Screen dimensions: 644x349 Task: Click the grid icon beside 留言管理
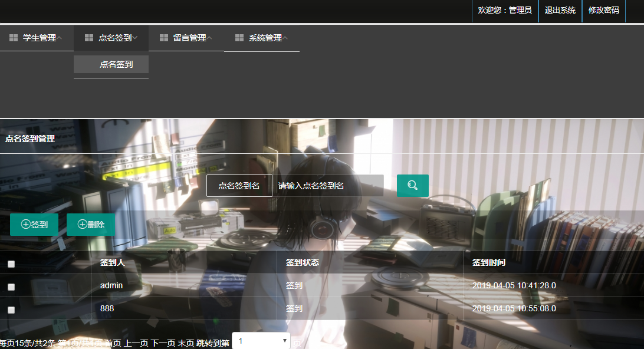click(x=164, y=38)
